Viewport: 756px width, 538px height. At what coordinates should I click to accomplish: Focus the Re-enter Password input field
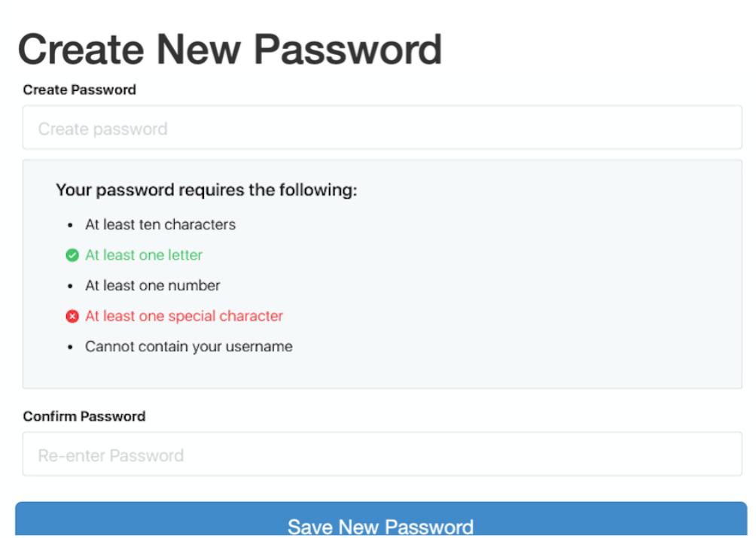pos(382,455)
